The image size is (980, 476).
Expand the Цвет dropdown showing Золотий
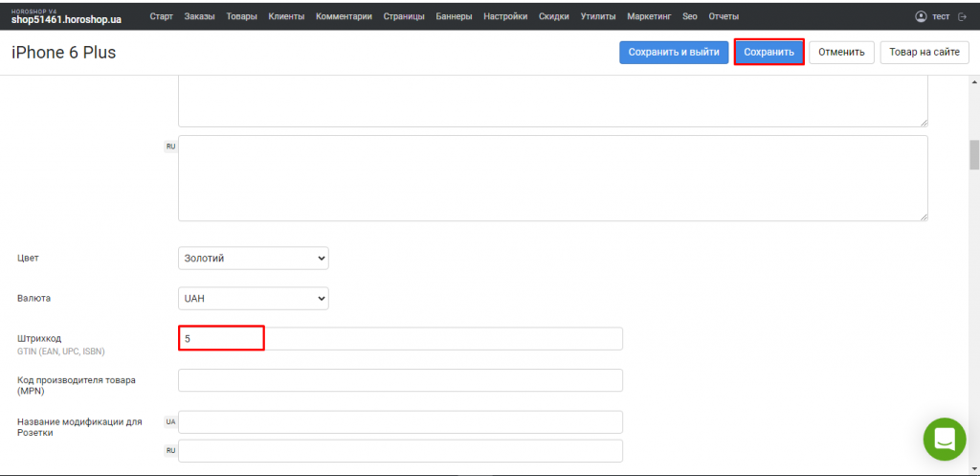253,259
